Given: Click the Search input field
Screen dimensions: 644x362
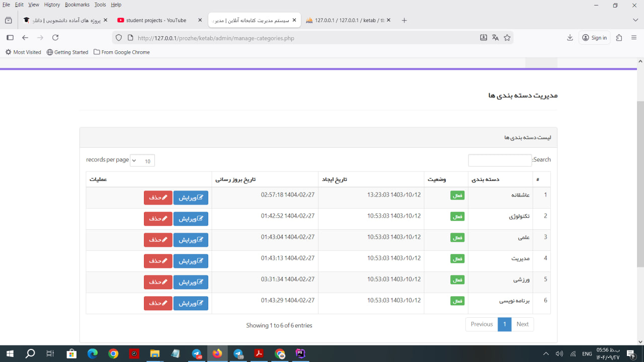Looking at the screenshot, I should point(500,160).
